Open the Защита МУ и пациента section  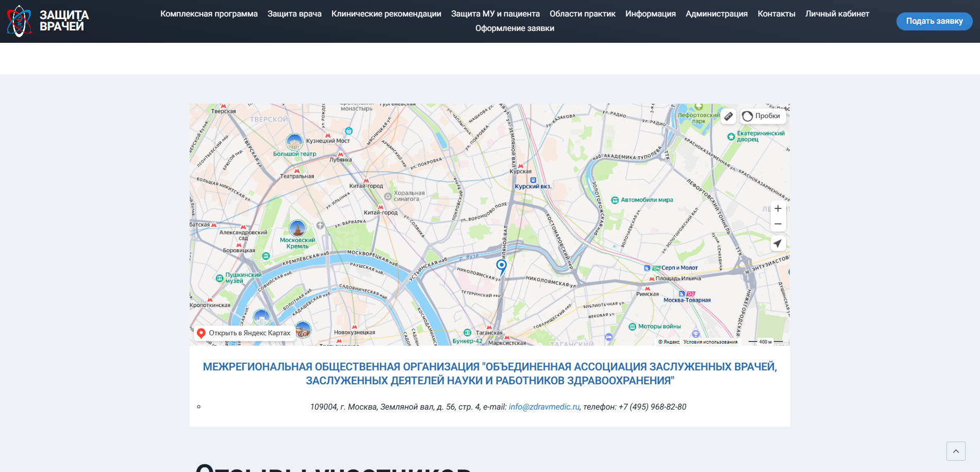click(495, 14)
